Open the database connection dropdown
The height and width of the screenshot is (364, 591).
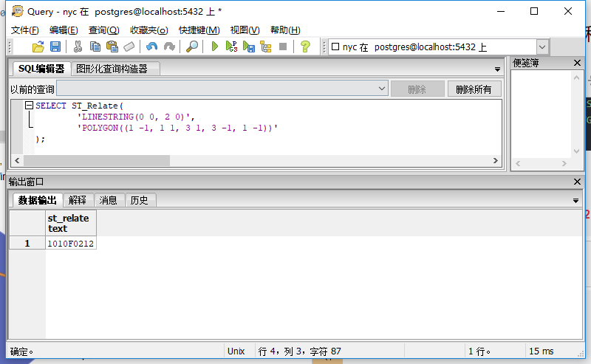tap(542, 47)
